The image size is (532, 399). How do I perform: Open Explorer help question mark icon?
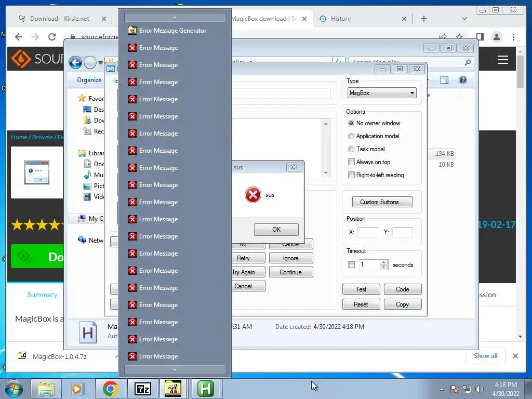click(x=462, y=80)
